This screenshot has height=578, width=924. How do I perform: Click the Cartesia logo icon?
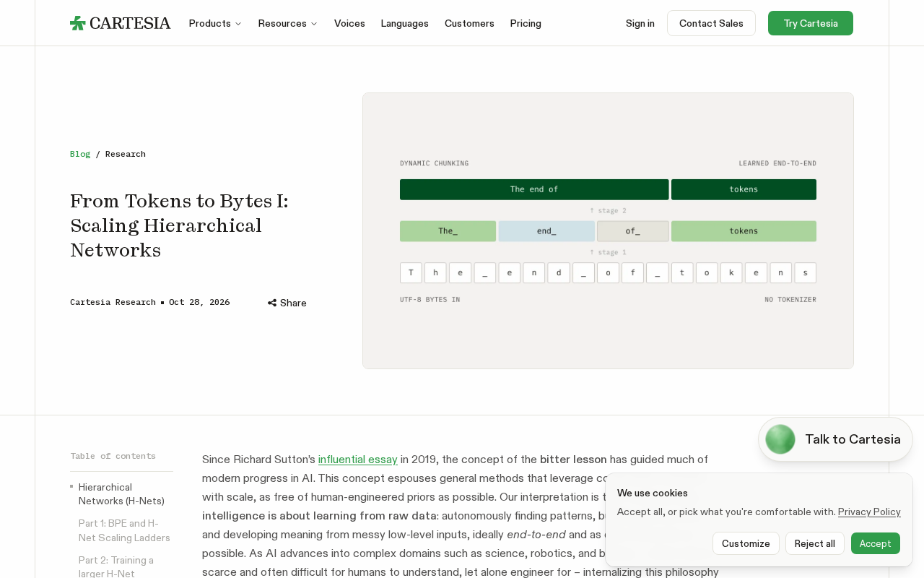pos(78,23)
